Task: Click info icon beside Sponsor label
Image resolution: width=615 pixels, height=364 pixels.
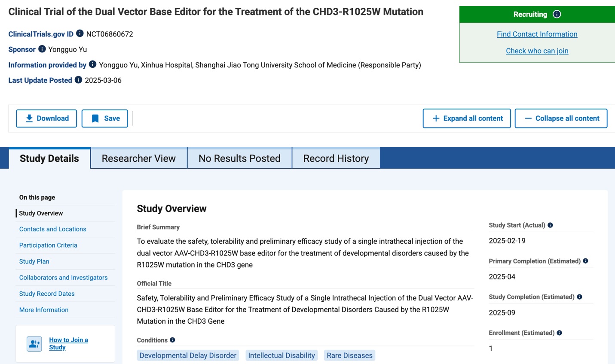Action: pos(42,49)
